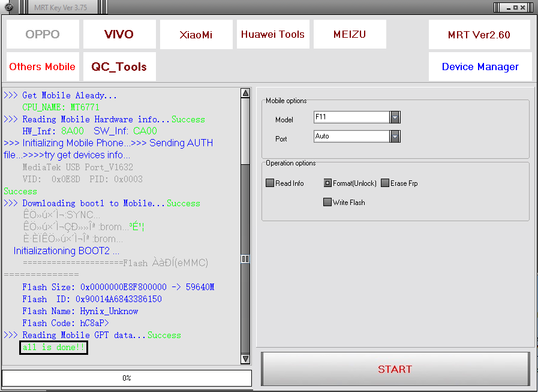This screenshot has height=392, width=538.
Task: Toggle the Format(Unlock) checkbox
Action: click(x=327, y=183)
